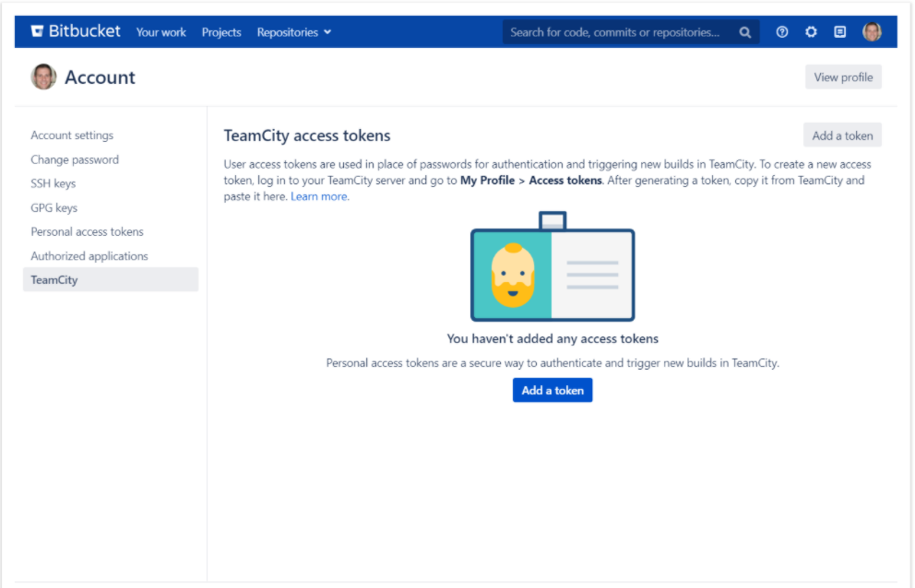915x588 pixels.
Task: Open Projects in top navigation
Action: tap(221, 32)
